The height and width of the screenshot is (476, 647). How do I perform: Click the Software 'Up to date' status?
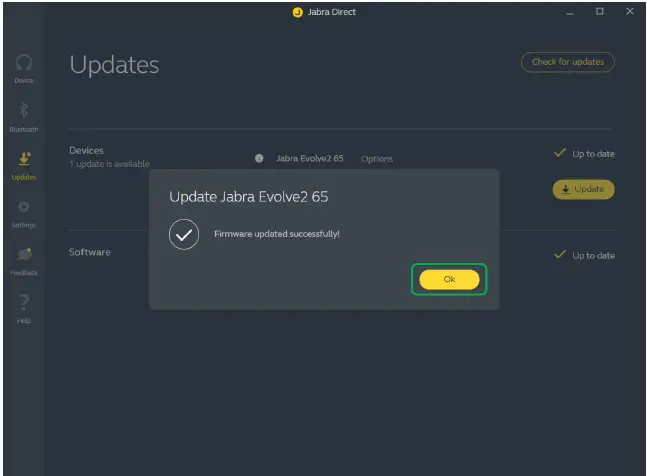pyautogui.click(x=584, y=255)
